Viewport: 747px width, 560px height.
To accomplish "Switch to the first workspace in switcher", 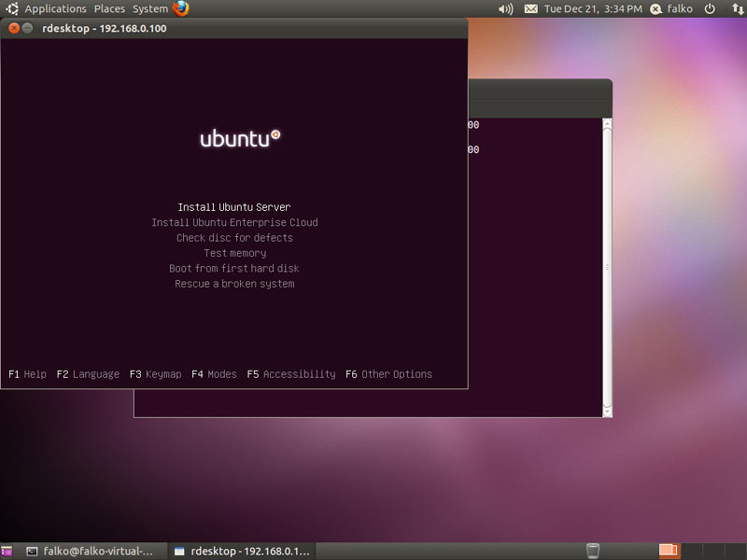I will coord(668,551).
